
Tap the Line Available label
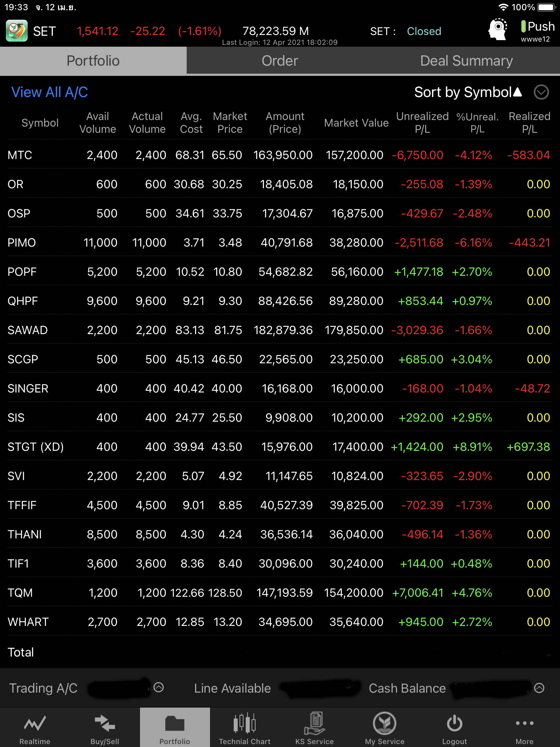point(233,688)
